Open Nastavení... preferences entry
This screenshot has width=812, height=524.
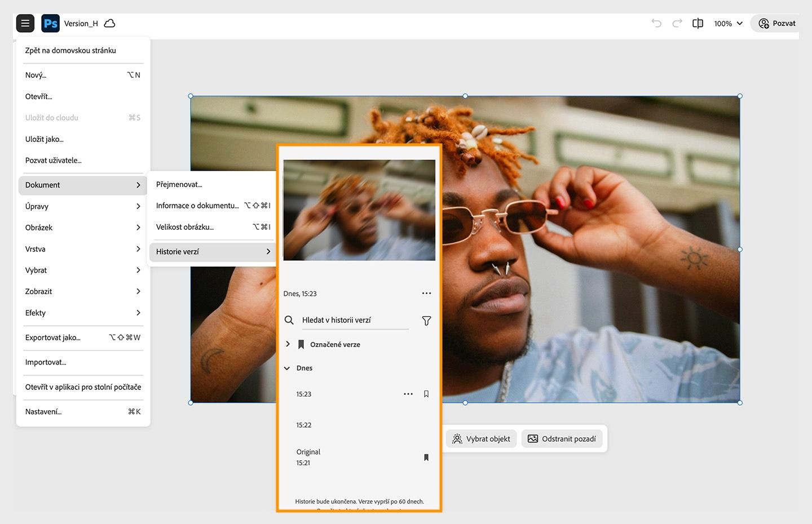click(83, 412)
